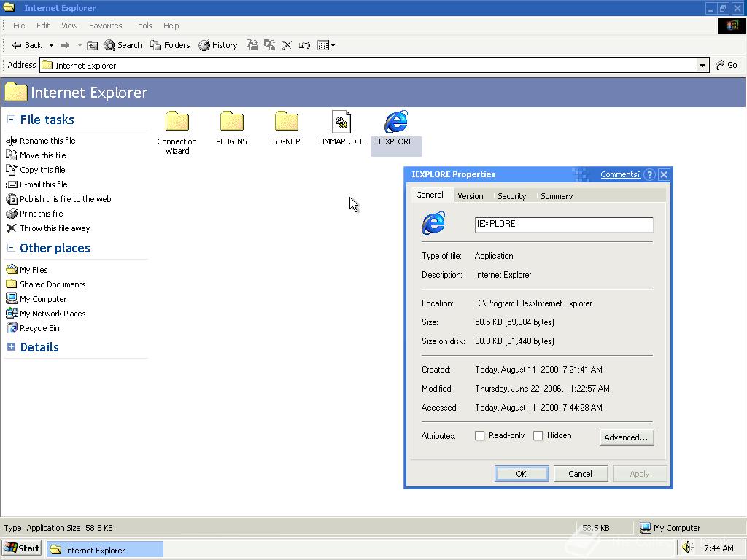Image resolution: width=747 pixels, height=560 pixels.
Task: Click the Copy To toolbar icon
Action: point(270,45)
